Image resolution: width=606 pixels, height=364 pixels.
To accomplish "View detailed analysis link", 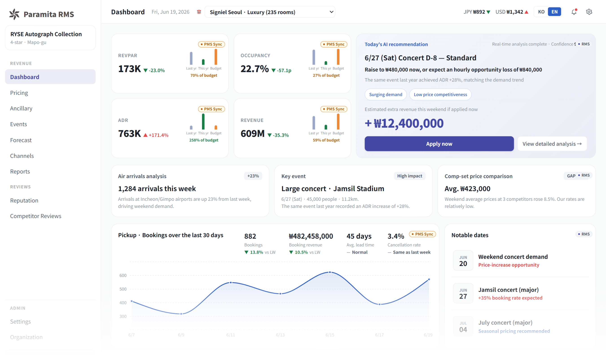I will [552, 144].
